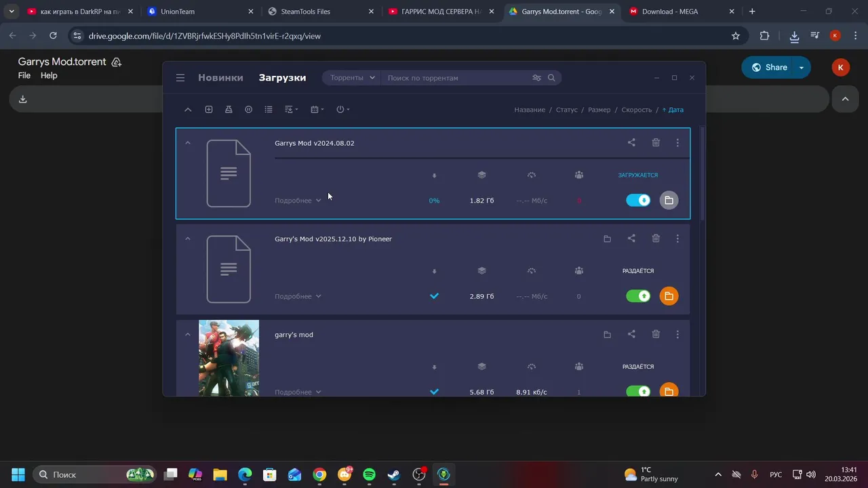Expand Подробнее for Garrys Mod v2024.08.02

[298, 201]
